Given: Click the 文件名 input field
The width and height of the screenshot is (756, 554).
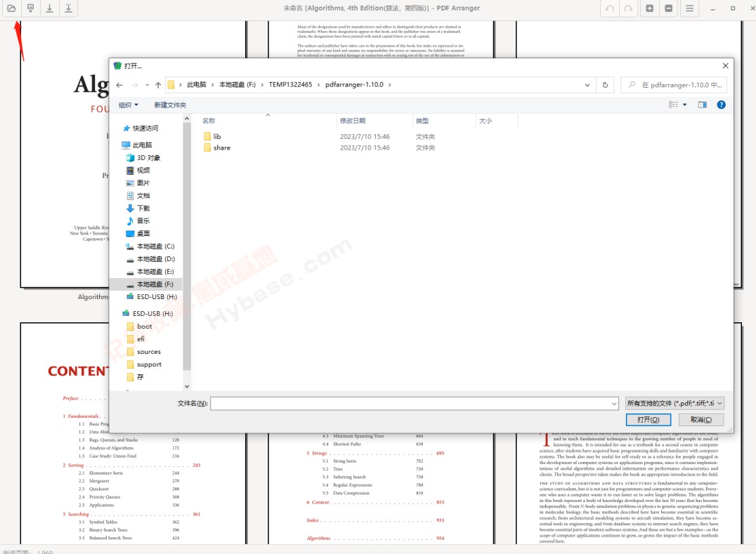Looking at the screenshot, I should point(410,404).
